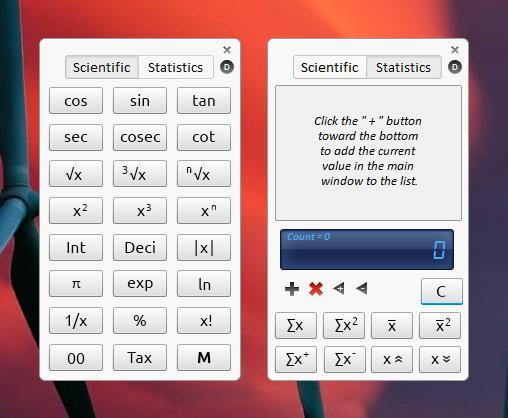Screen dimensions: 508x418
Task: Click the x minimum down-chevrons button
Action: point(440,359)
